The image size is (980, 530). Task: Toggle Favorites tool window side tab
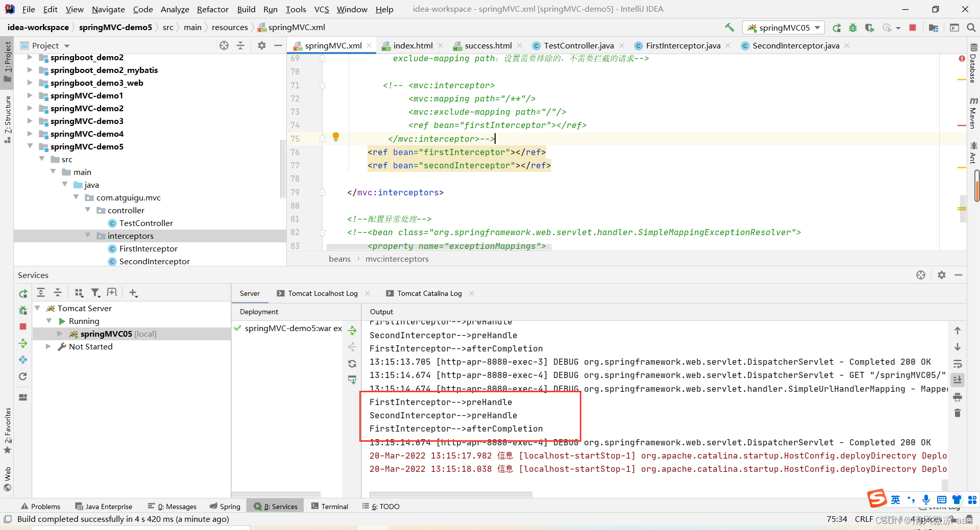[x=7, y=431]
